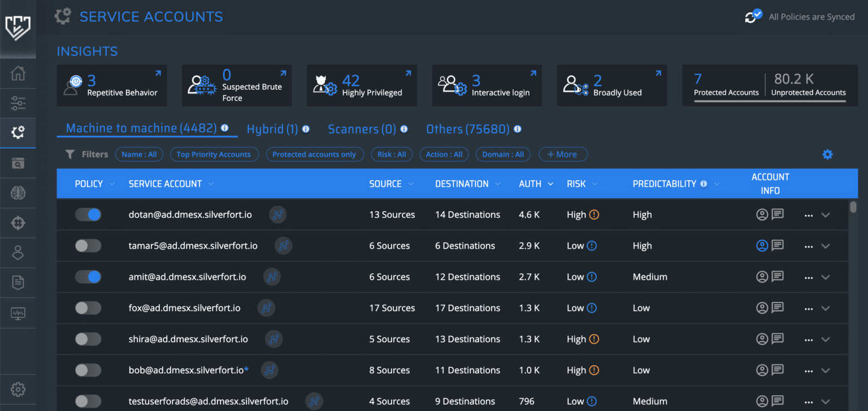Open the Home icon in the sidebar
Viewport: 868px width, 411px height.
point(18,73)
